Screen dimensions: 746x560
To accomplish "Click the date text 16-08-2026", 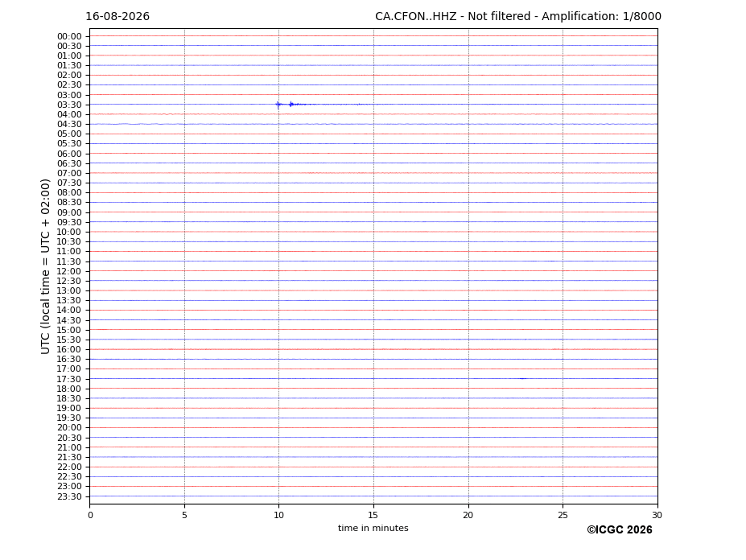I will (117, 17).
